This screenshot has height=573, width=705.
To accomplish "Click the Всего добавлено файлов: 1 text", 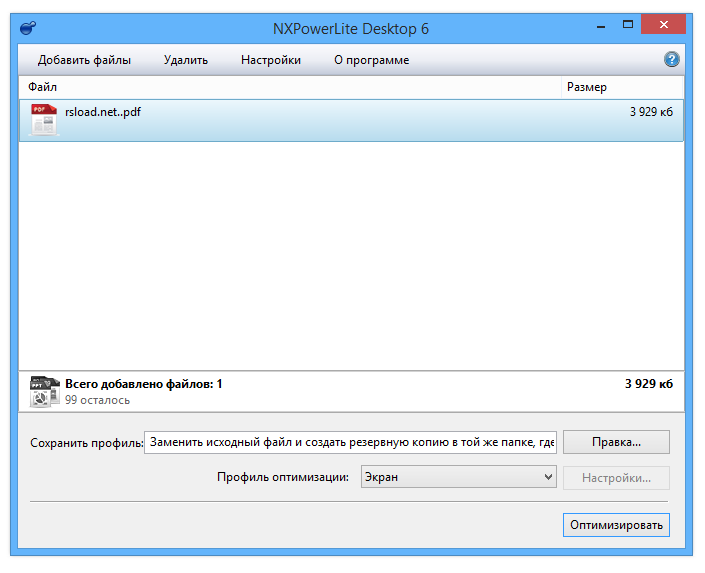I will pos(143,384).
